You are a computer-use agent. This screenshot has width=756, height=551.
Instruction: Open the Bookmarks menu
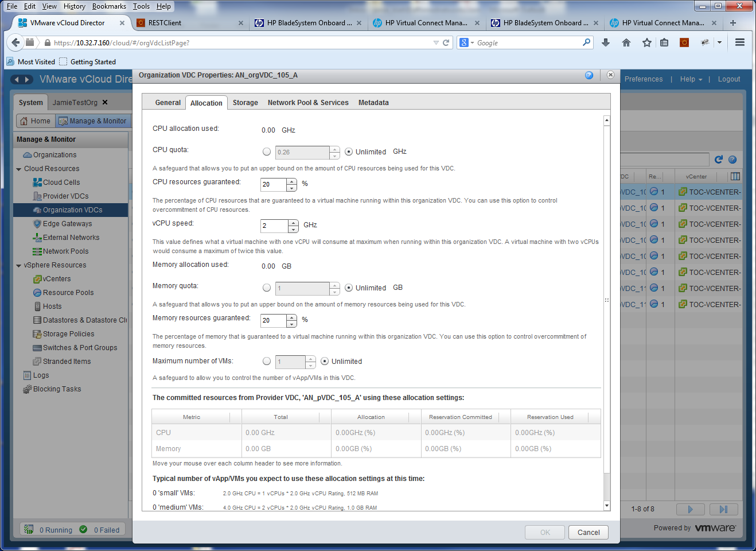click(109, 6)
